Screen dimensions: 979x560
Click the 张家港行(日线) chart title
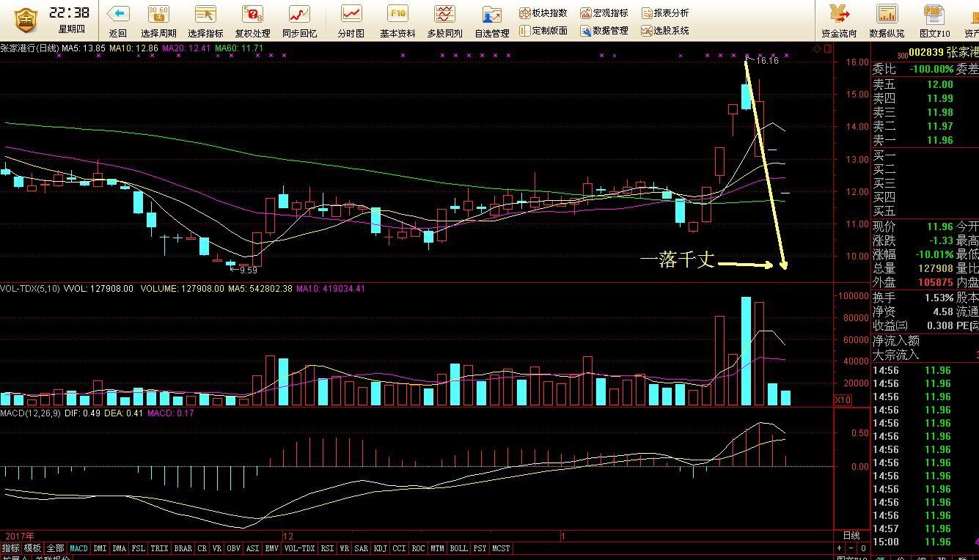click(29, 48)
